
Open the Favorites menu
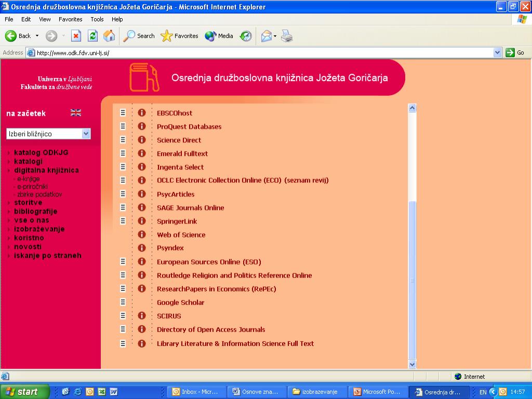[x=70, y=19]
